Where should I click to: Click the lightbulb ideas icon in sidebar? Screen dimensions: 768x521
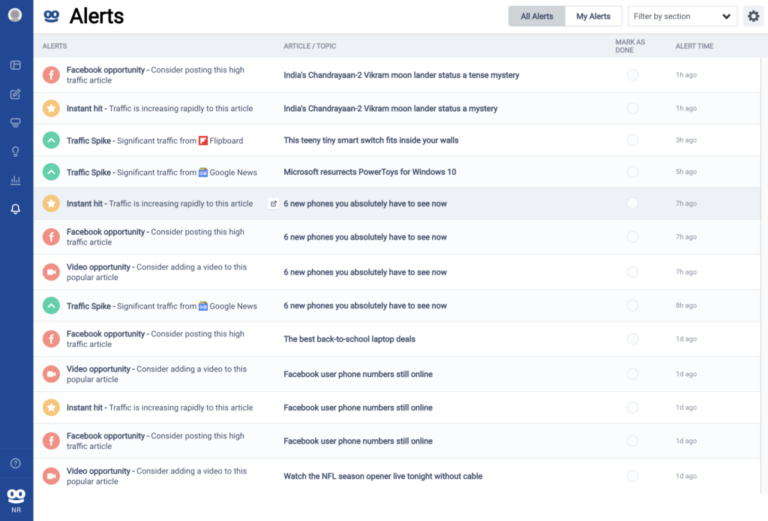[x=15, y=152]
